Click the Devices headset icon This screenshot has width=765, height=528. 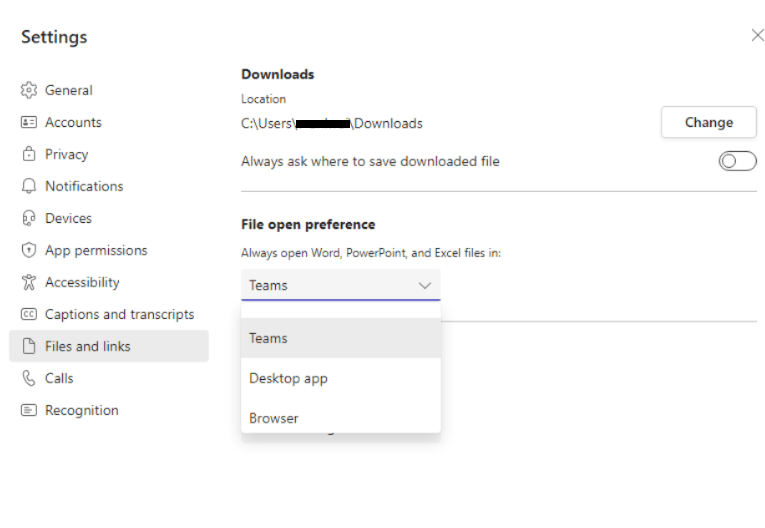click(29, 218)
